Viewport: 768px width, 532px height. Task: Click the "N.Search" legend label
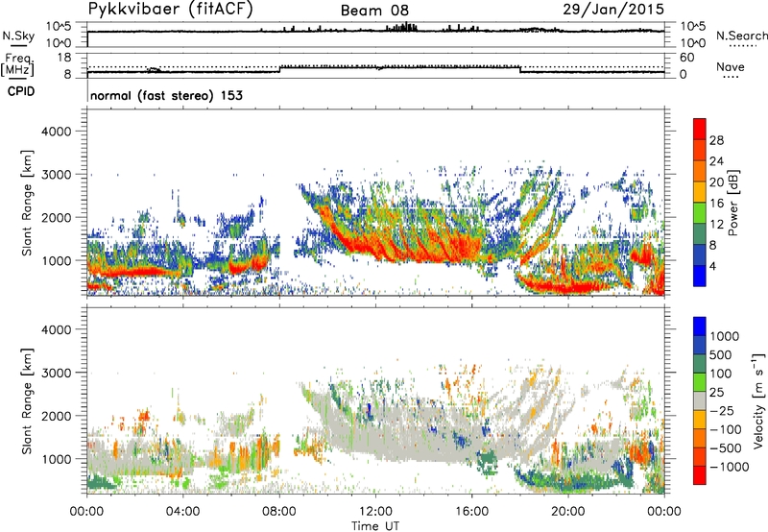[x=741, y=36]
